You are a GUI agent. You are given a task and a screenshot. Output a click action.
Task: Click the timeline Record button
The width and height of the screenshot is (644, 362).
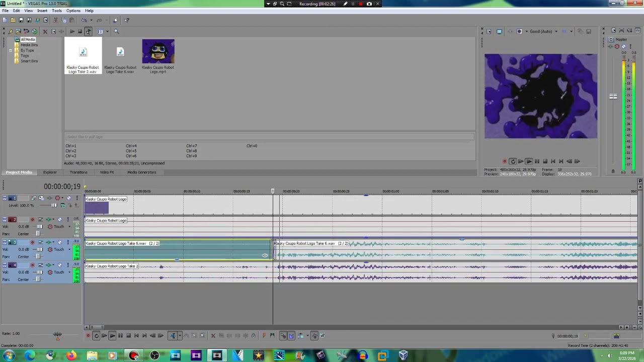(x=88, y=336)
